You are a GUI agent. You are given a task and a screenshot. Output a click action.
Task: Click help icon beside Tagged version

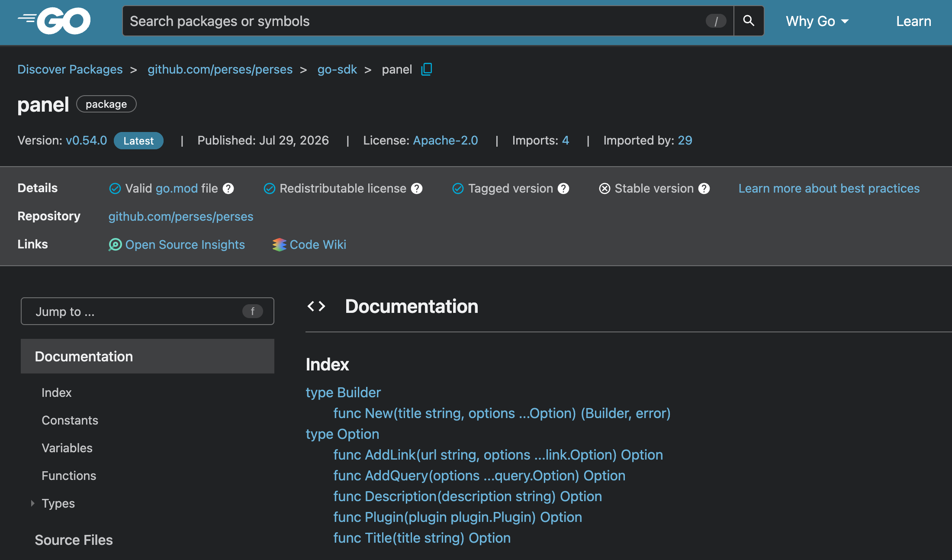[x=563, y=189]
